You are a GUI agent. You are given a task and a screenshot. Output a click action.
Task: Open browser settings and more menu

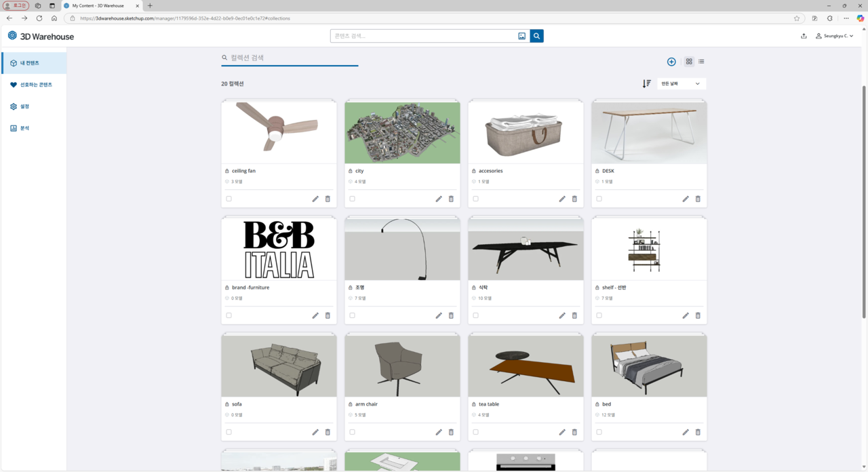pyautogui.click(x=846, y=18)
